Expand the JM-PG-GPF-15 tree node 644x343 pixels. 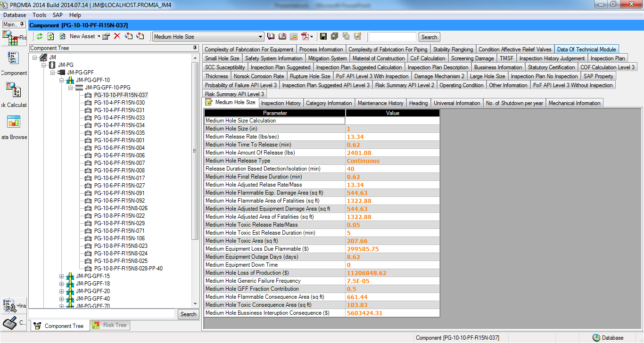pos(61,277)
